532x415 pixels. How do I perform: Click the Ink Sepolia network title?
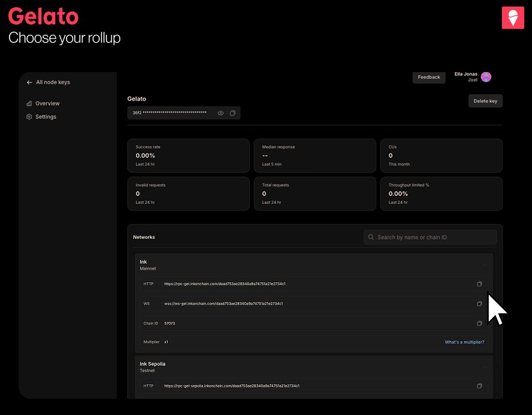pyautogui.click(x=153, y=364)
